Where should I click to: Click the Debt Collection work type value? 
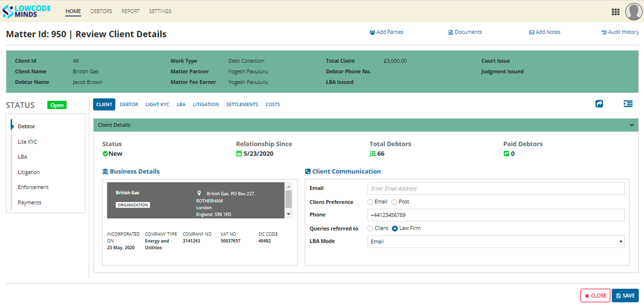point(246,61)
